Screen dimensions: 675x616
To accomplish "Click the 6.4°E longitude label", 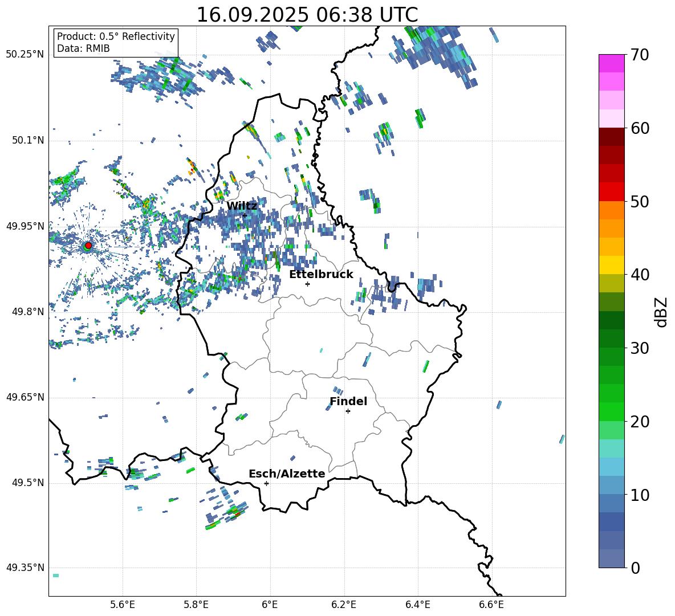I will pyautogui.click(x=417, y=605).
